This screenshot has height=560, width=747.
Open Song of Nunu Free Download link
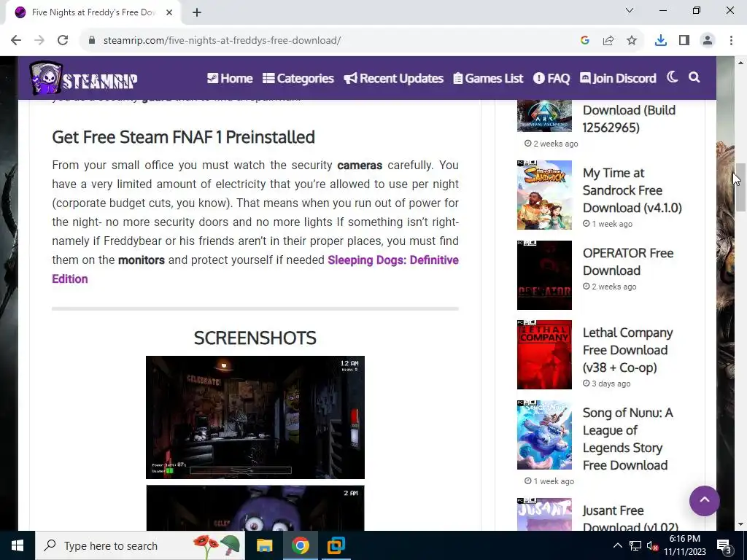(x=628, y=438)
